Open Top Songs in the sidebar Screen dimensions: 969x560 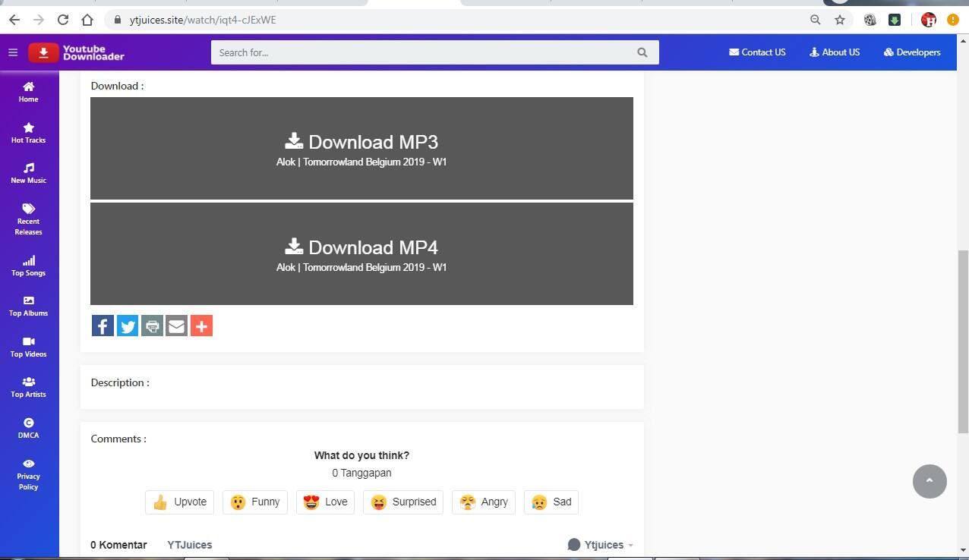click(29, 266)
